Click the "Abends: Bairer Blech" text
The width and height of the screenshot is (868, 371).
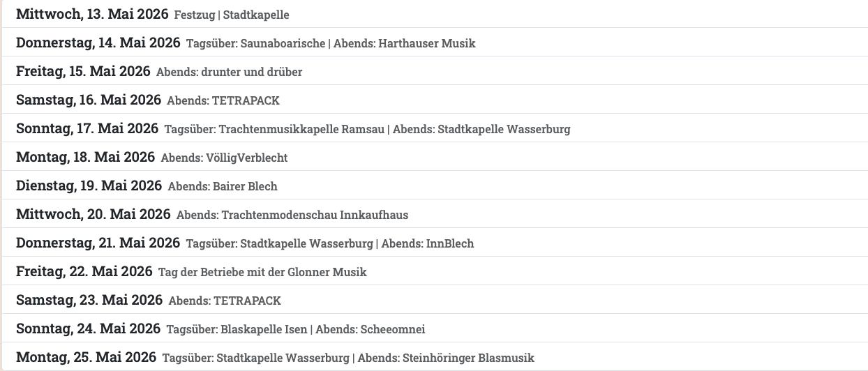coord(223,186)
